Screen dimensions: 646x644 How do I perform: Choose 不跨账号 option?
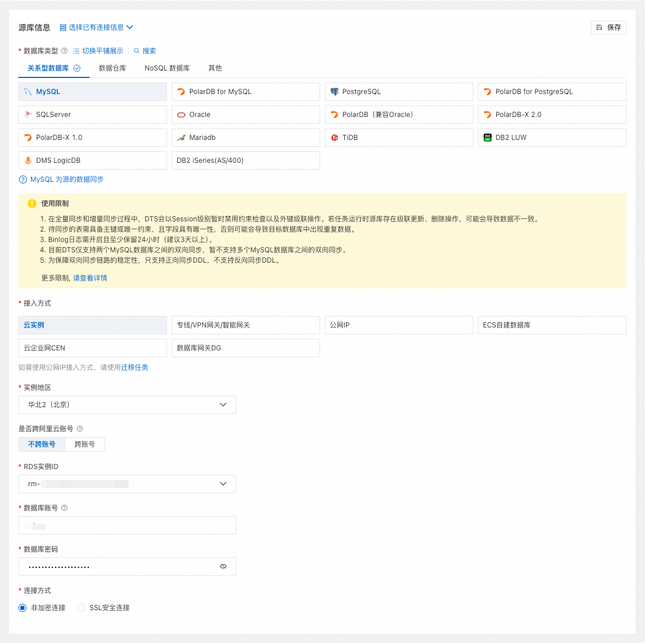point(42,444)
